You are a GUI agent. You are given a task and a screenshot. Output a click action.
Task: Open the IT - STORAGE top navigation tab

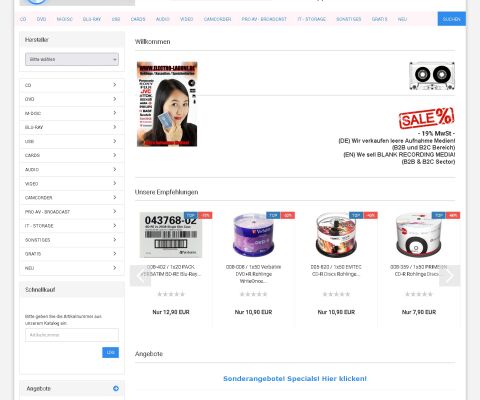311,19
